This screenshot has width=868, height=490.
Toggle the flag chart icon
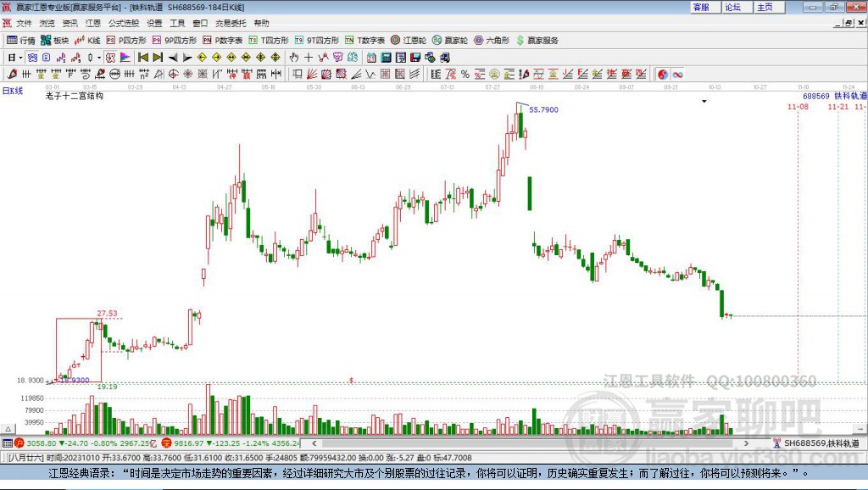pyautogui.click(x=125, y=58)
